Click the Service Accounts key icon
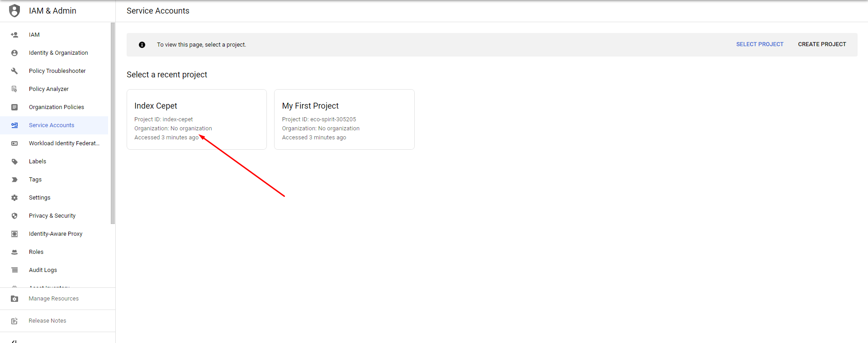Image resolution: width=868 pixels, height=343 pixels. (x=14, y=125)
